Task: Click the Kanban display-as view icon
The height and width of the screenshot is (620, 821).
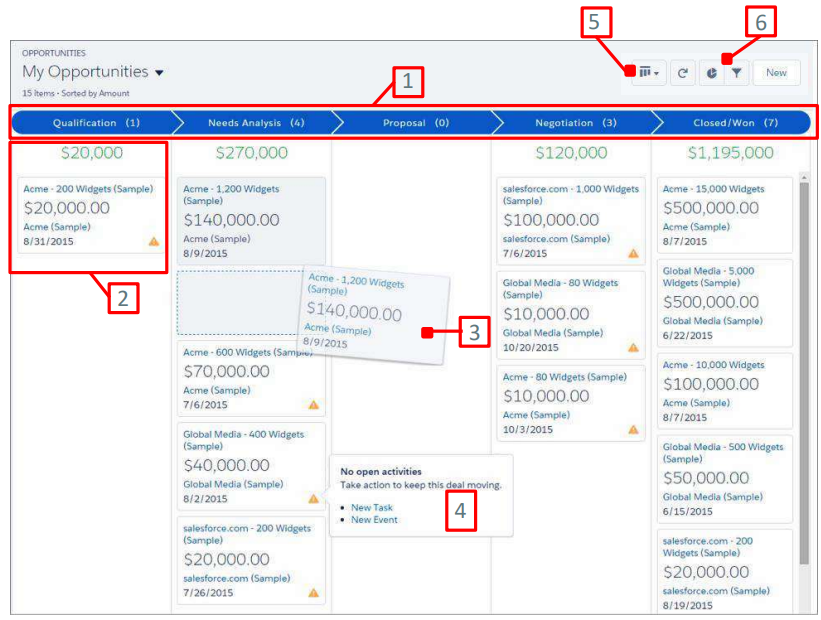Action: [x=648, y=72]
